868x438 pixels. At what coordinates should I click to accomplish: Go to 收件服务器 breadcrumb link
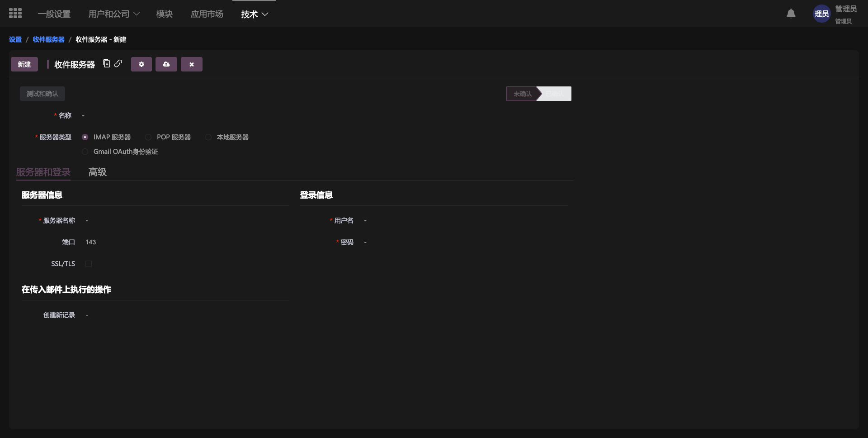48,39
